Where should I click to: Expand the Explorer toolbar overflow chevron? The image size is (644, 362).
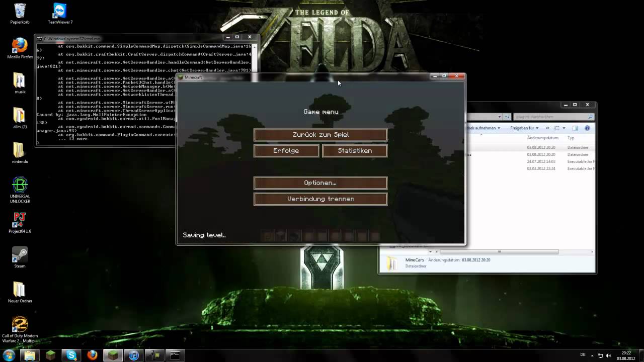[x=547, y=128]
